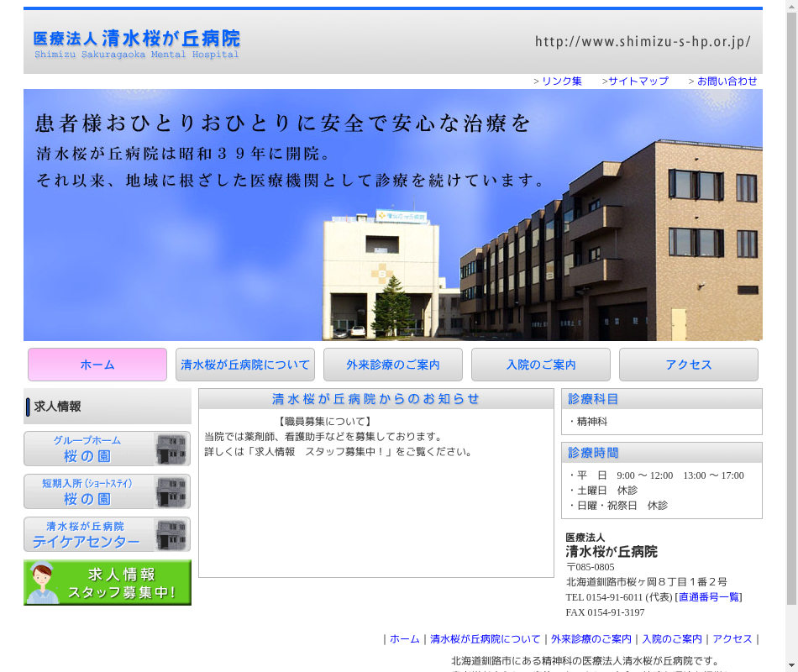The height and width of the screenshot is (672, 798).
Task: Select the ホーム navigation tab
Action: click(x=97, y=365)
